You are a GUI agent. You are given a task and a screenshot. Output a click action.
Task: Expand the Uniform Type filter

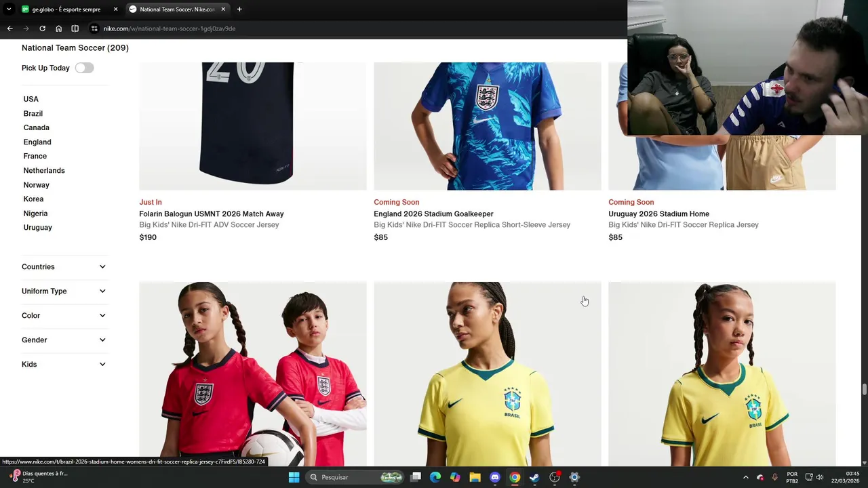pos(64,291)
